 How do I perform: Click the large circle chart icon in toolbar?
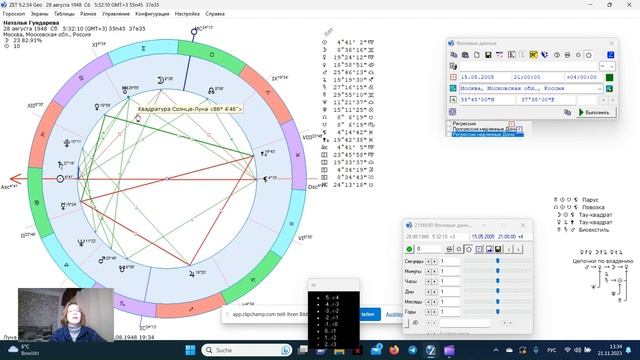pos(589,55)
